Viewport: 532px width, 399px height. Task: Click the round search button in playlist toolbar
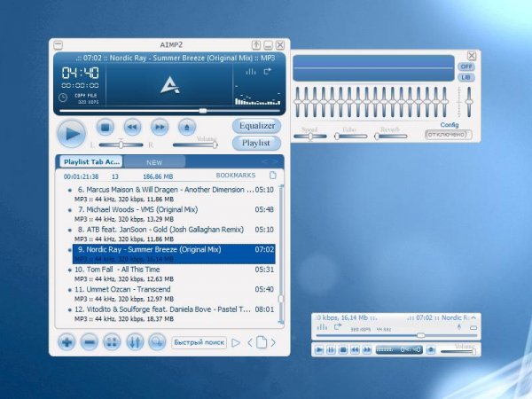[157, 342]
